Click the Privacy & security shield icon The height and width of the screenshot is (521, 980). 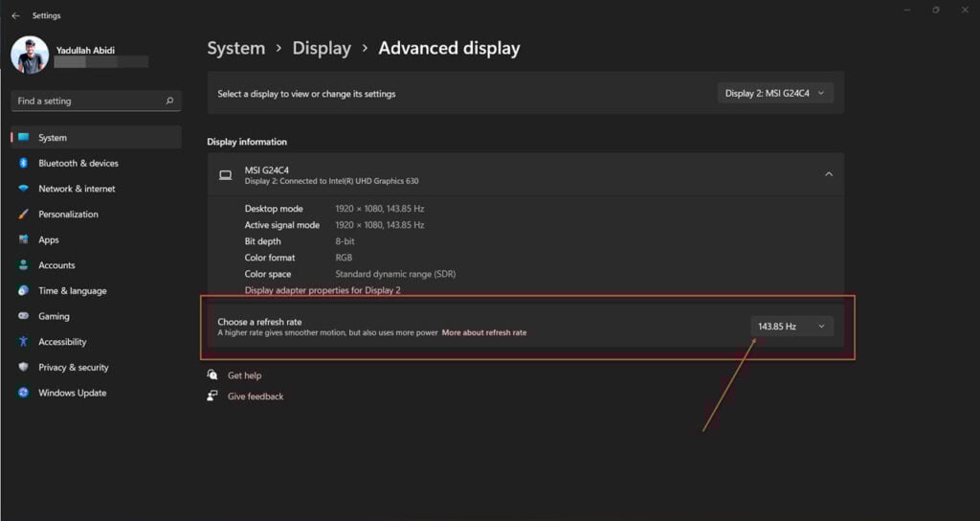click(x=24, y=367)
